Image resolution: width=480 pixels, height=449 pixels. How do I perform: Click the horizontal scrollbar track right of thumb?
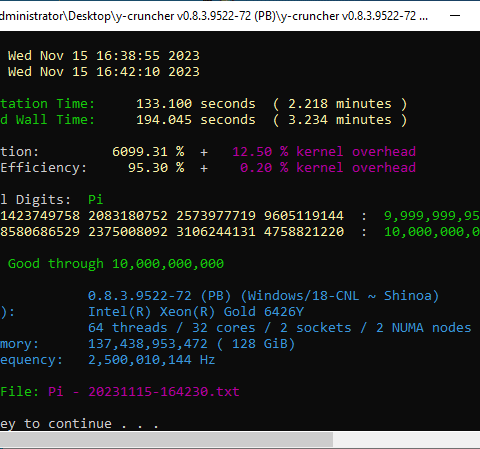coord(406,440)
